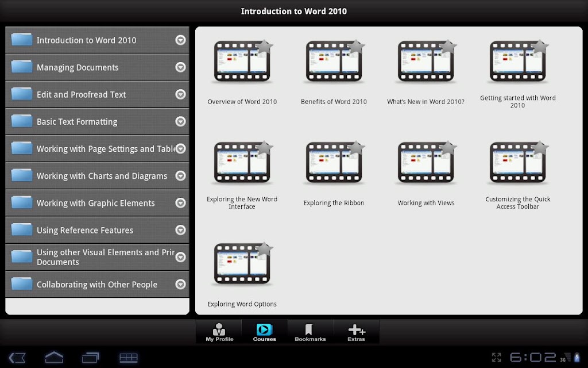Click the Basic Text Formatting folder icon

[22, 121]
